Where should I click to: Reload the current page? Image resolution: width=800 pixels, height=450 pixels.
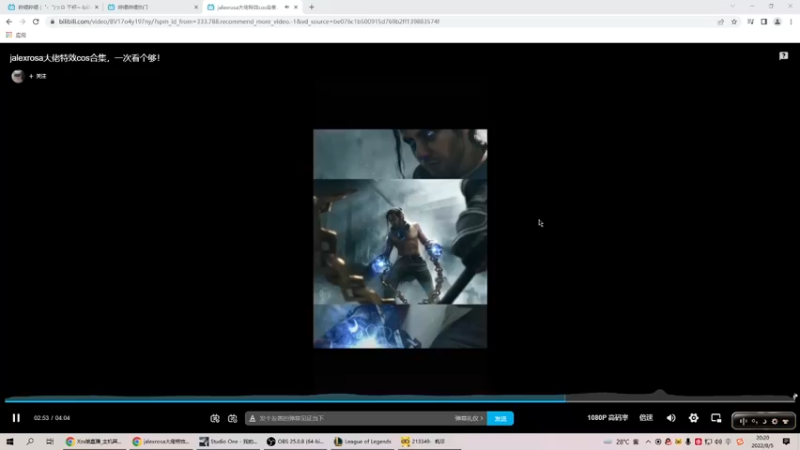coord(36,21)
